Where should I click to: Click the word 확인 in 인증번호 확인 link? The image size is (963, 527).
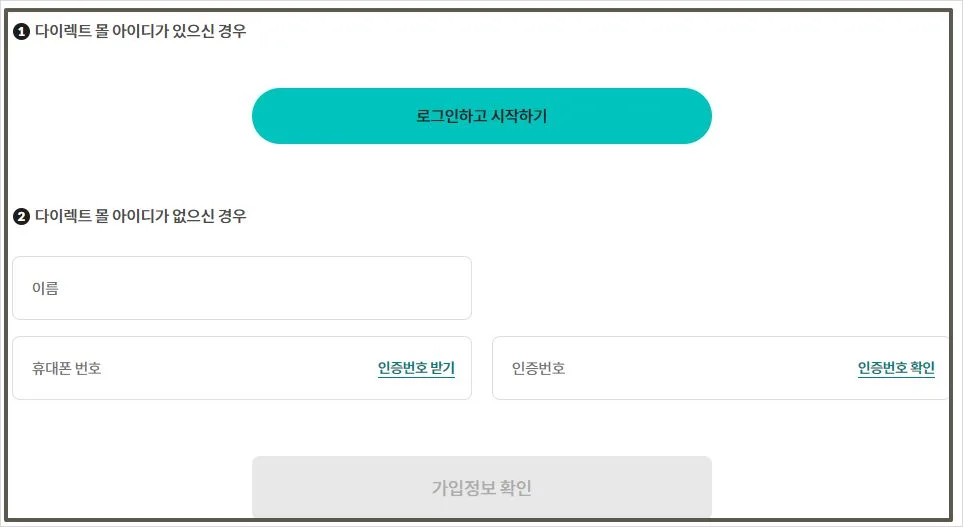point(922,368)
